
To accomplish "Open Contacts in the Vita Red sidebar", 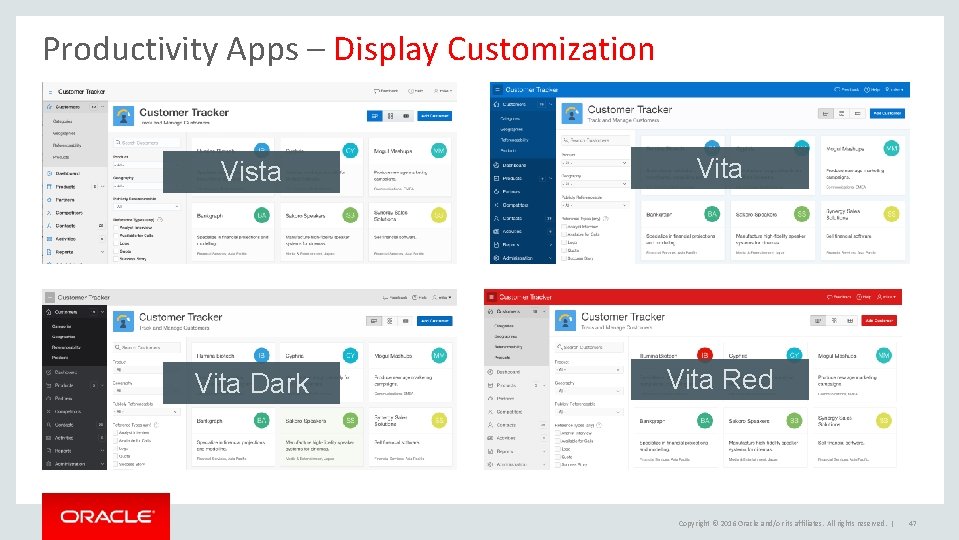I will tap(506, 424).
